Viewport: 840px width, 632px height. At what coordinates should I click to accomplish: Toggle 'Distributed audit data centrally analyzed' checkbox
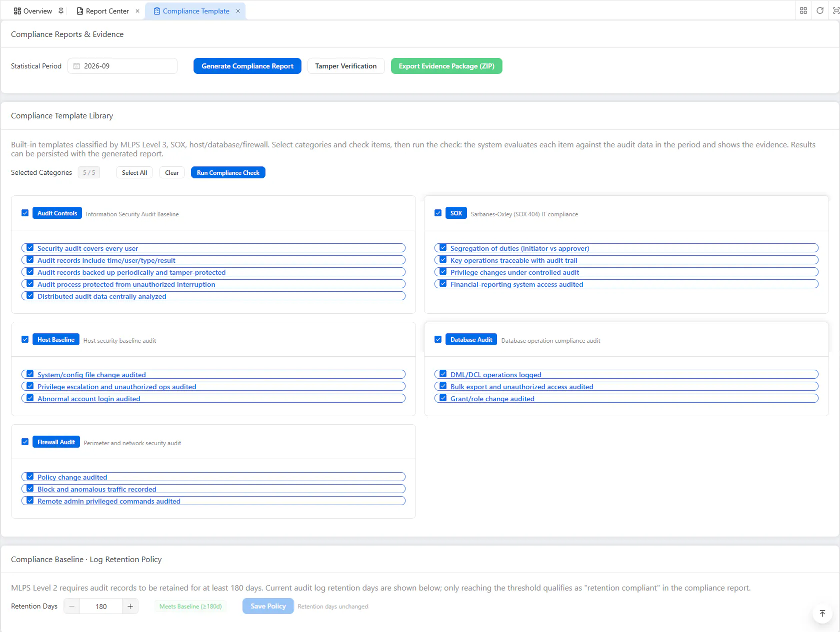[30, 295]
